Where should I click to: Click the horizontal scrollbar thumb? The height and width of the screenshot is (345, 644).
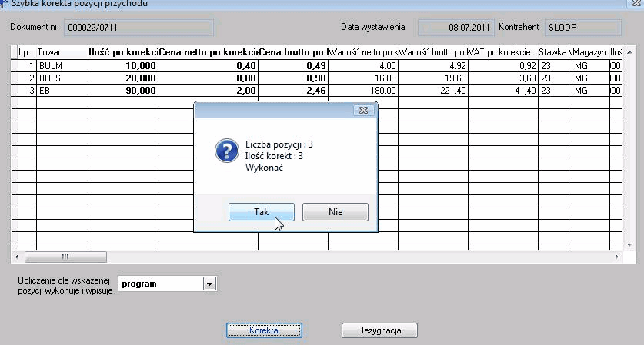coord(65,257)
